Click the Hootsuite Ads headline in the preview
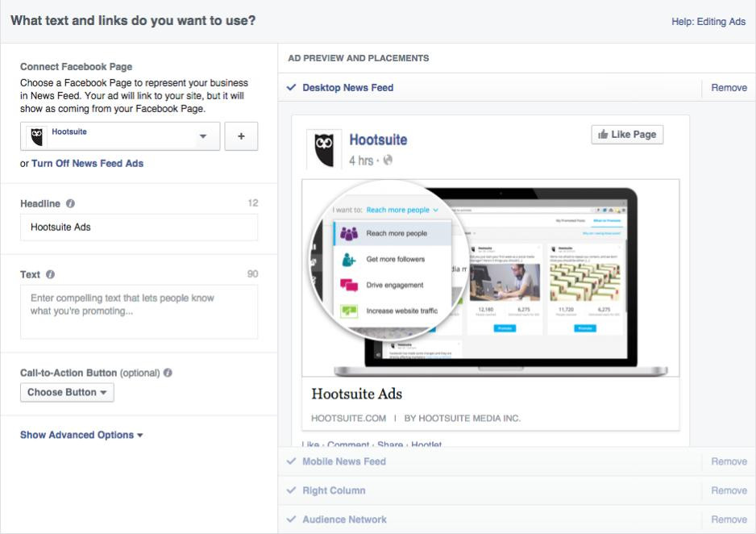Viewport: 756px width, 534px height. pos(357,394)
